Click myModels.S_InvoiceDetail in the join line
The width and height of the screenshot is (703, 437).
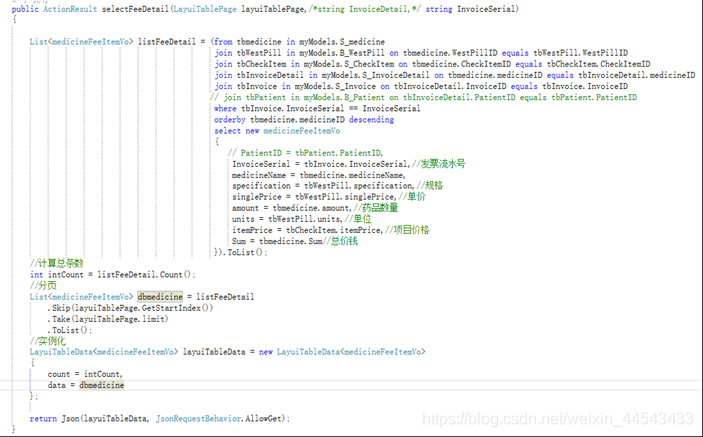[376, 75]
